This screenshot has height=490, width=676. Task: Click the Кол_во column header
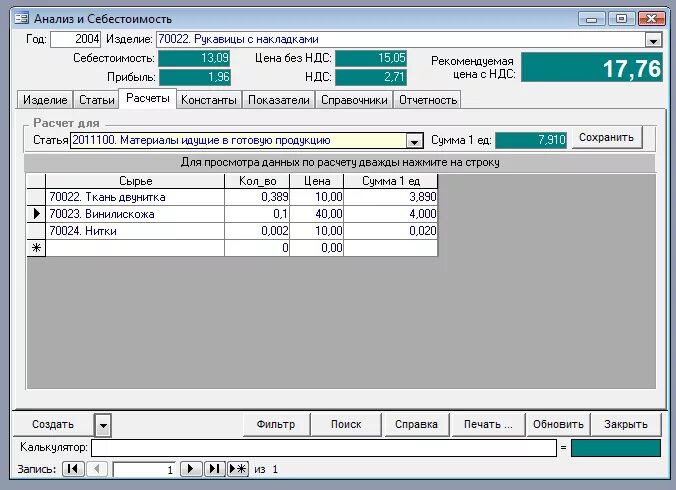(x=257, y=181)
